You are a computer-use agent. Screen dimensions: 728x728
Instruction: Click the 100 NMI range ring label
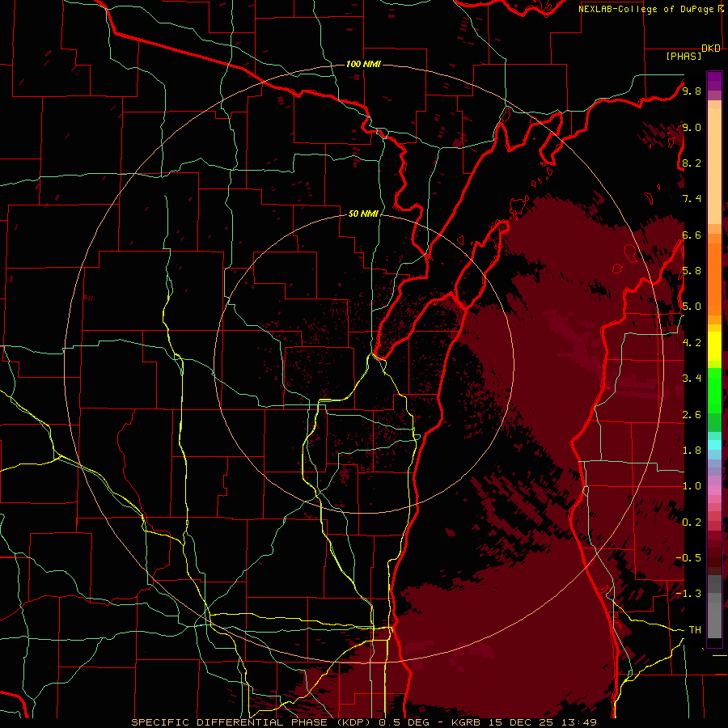[363, 64]
